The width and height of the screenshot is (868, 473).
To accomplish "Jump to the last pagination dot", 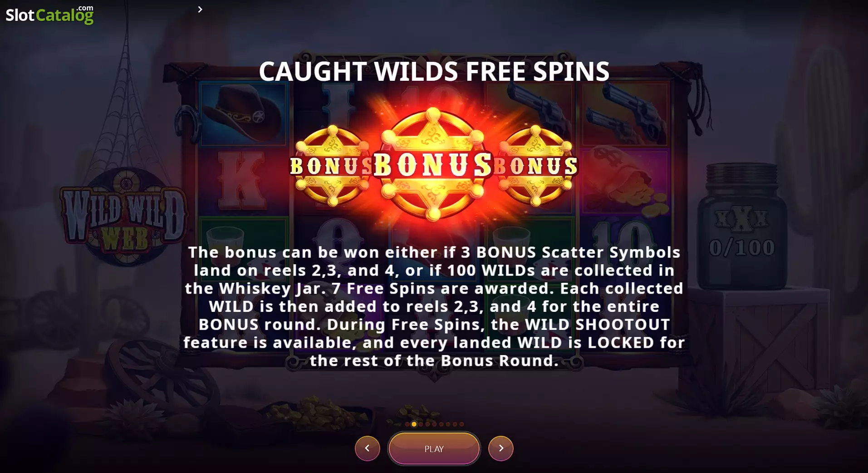I will point(461,424).
